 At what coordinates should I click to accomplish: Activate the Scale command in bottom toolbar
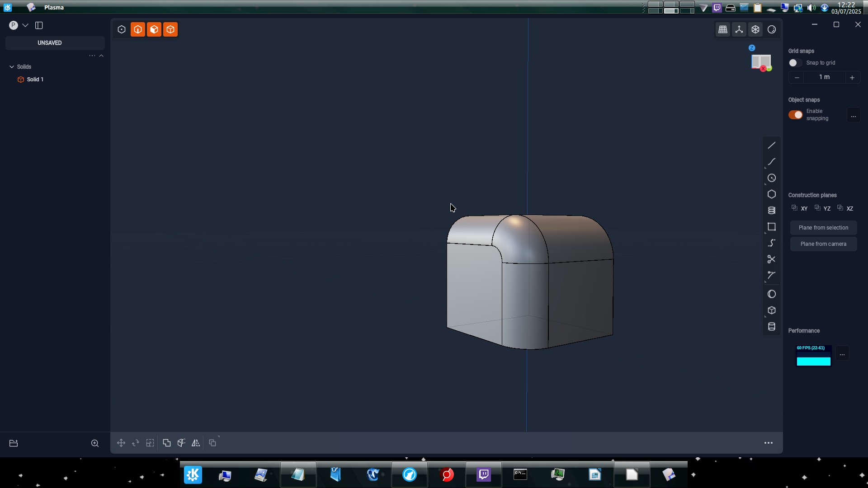pos(150,443)
